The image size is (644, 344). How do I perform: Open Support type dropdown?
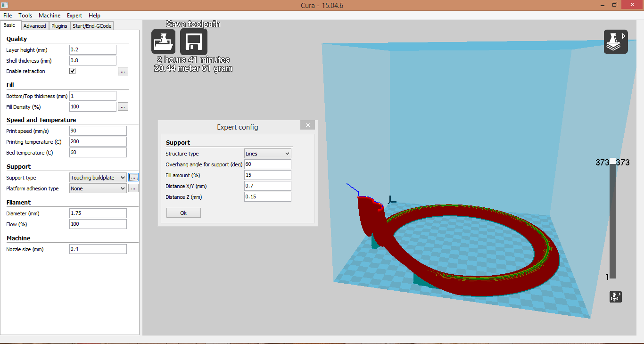pyautogui.click(x=98, y=178)
